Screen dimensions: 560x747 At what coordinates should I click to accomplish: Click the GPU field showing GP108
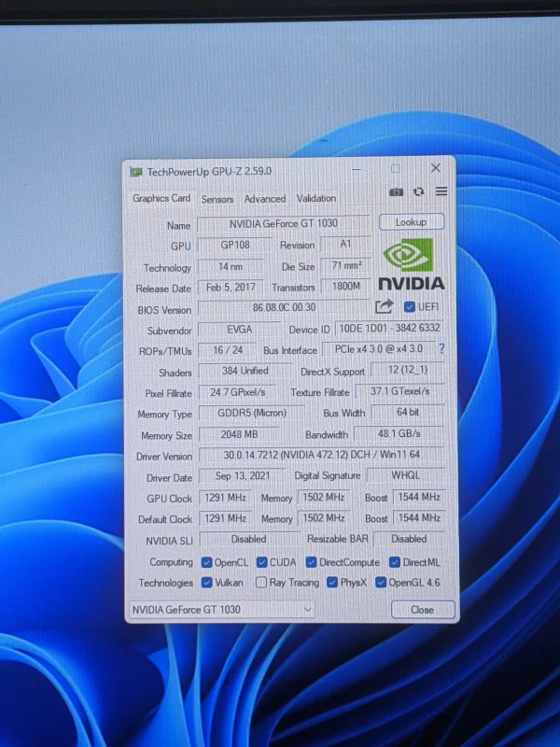(x=235, y=245)
